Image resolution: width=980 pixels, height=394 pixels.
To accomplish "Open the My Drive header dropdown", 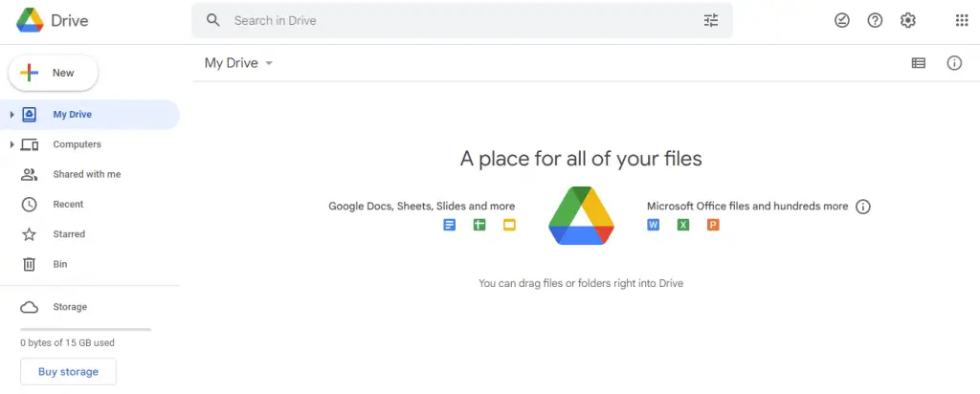I will pos(238,63).
